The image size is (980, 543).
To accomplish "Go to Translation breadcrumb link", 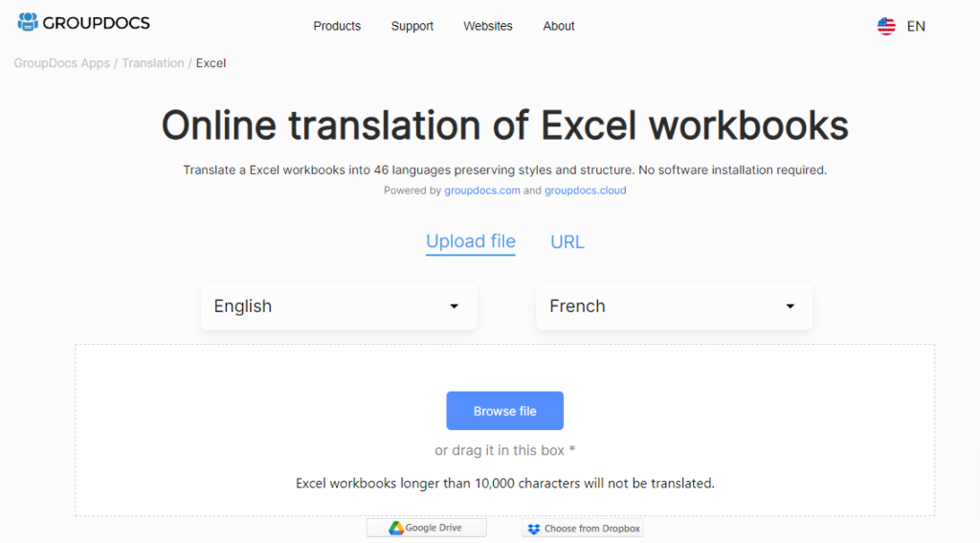I will click(x=153, y=63).
